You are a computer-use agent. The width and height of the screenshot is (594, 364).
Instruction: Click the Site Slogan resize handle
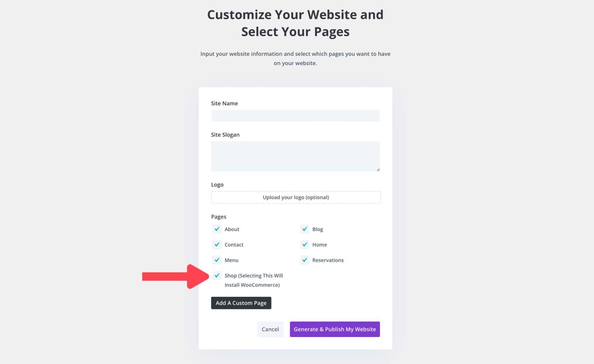(x=378, y=169)
